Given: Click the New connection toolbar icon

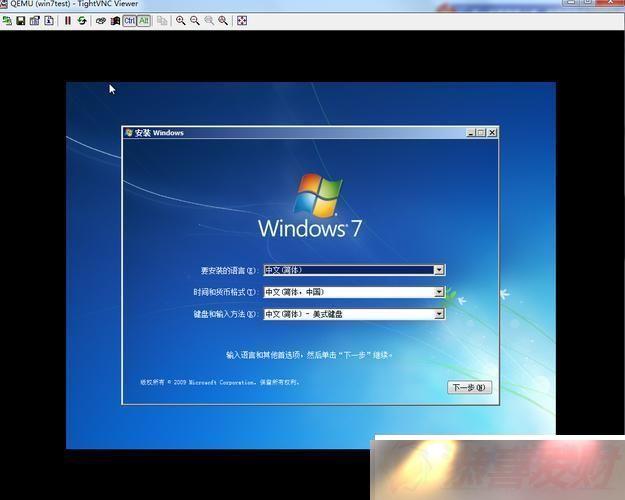Looking at the screenshot, I should click(x=7, y=21).
